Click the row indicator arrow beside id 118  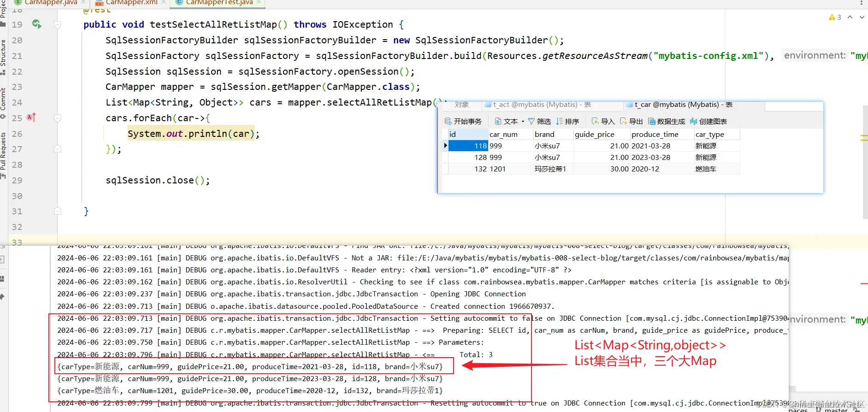[x=445, y=146]
